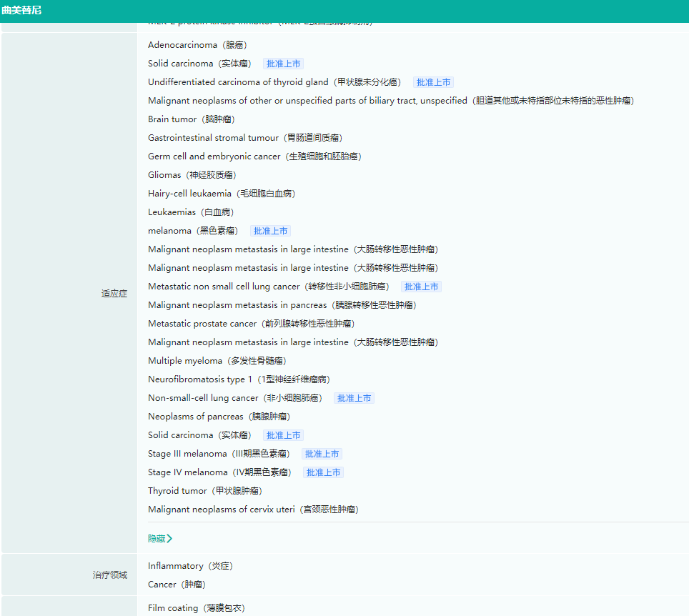Click Thyroid tumor (甲状腺肿瘤) entry

204,491
